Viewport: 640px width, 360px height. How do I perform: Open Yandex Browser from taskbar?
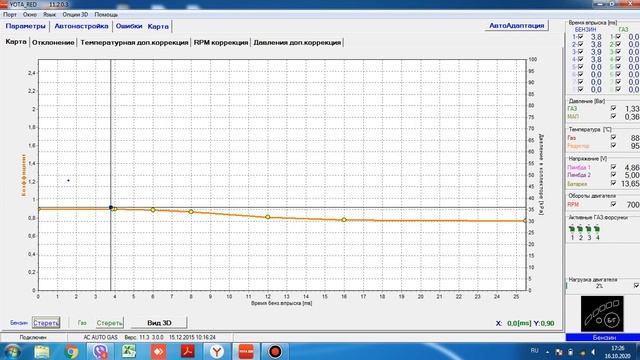pyautogui.click(x=217, y=351)
